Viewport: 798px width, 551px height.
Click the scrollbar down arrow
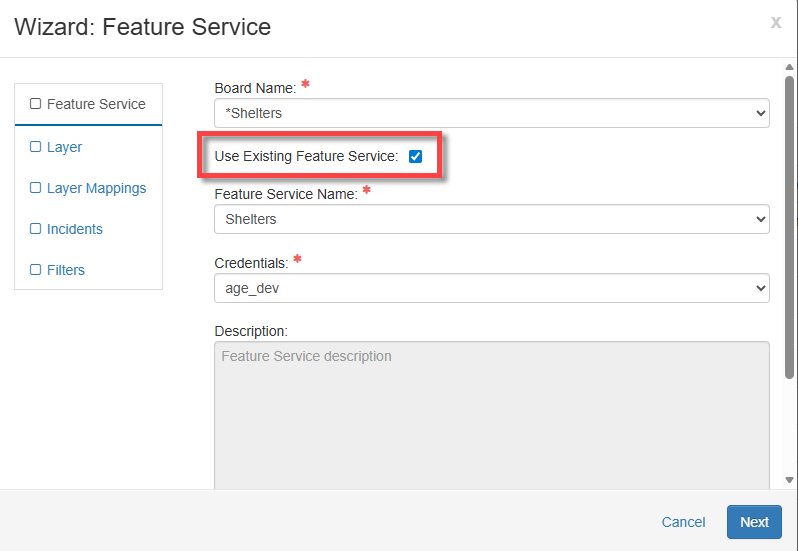(789, 480)
